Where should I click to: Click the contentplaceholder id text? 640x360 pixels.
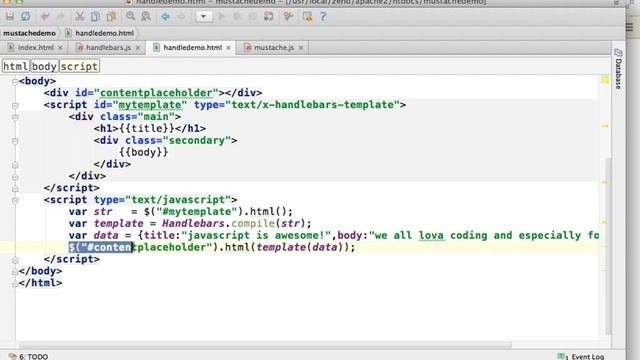click(157, 93)
